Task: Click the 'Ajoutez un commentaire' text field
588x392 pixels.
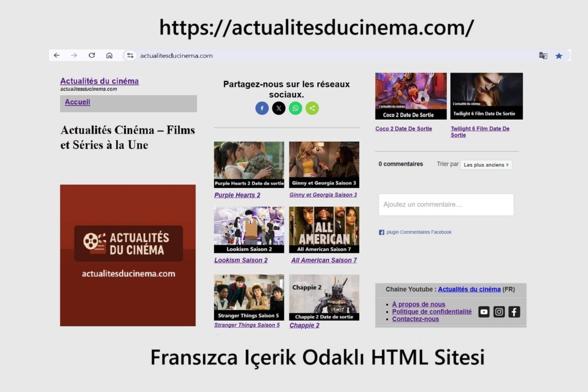Action: (446, 205)
